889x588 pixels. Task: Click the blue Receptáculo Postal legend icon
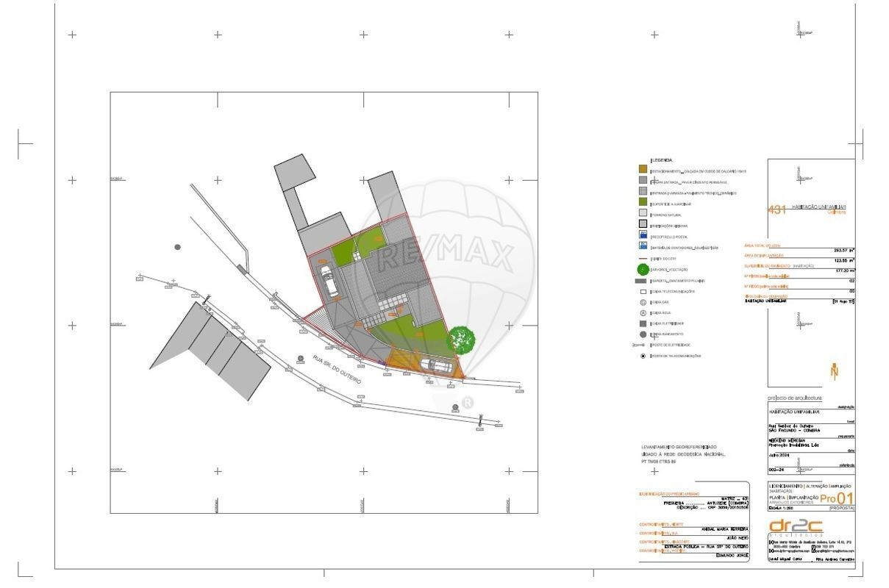(x=643, y=236)
